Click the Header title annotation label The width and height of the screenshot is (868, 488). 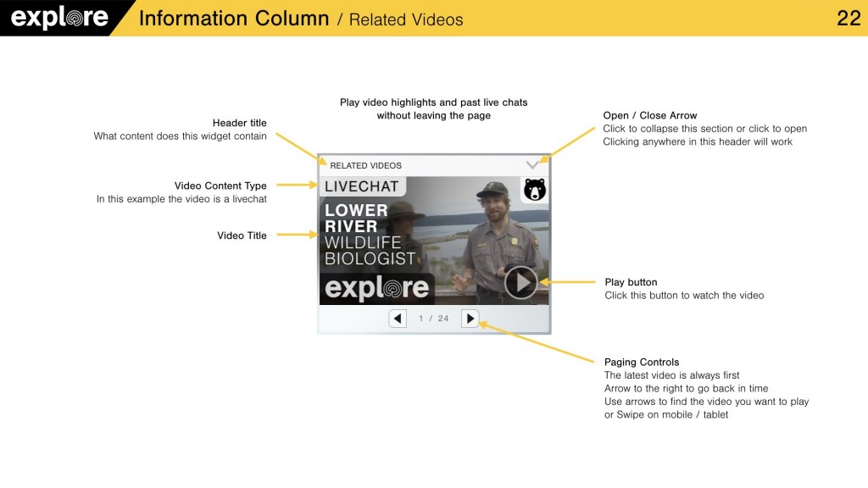[x=239, y=123]
